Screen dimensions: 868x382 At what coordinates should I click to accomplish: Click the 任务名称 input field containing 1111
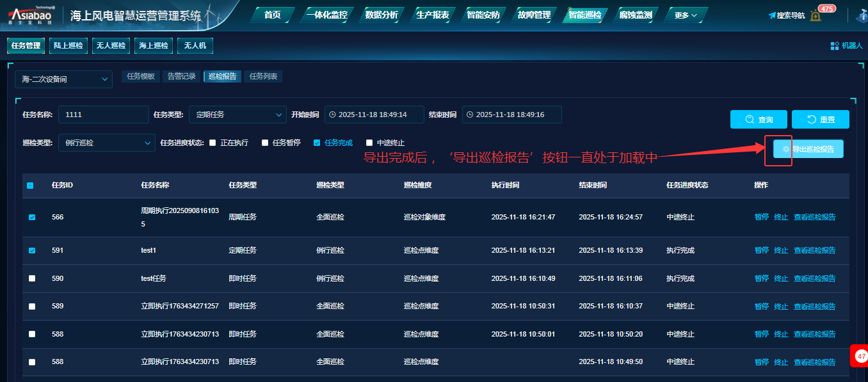click(103, 115)
